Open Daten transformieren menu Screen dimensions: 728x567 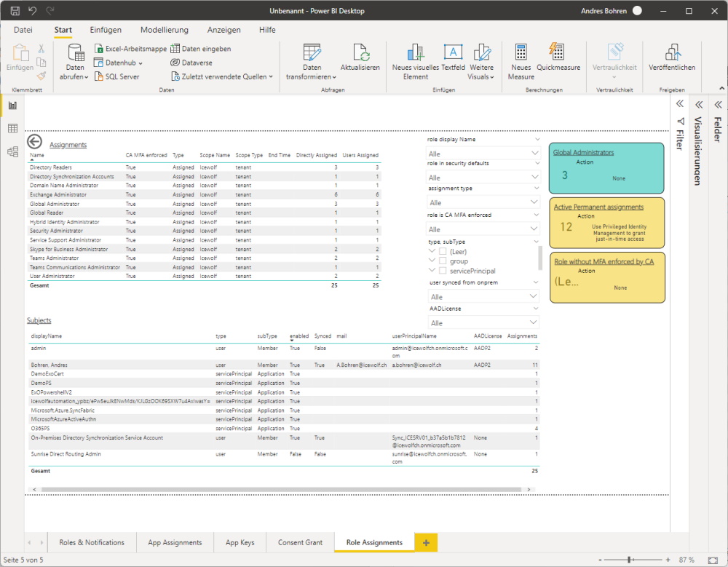311,62
